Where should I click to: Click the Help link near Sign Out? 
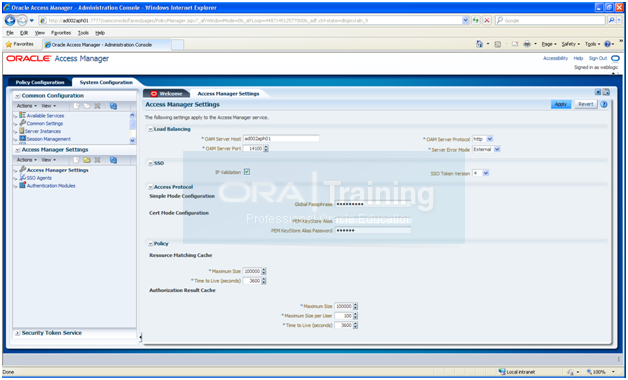pos(578,58)
